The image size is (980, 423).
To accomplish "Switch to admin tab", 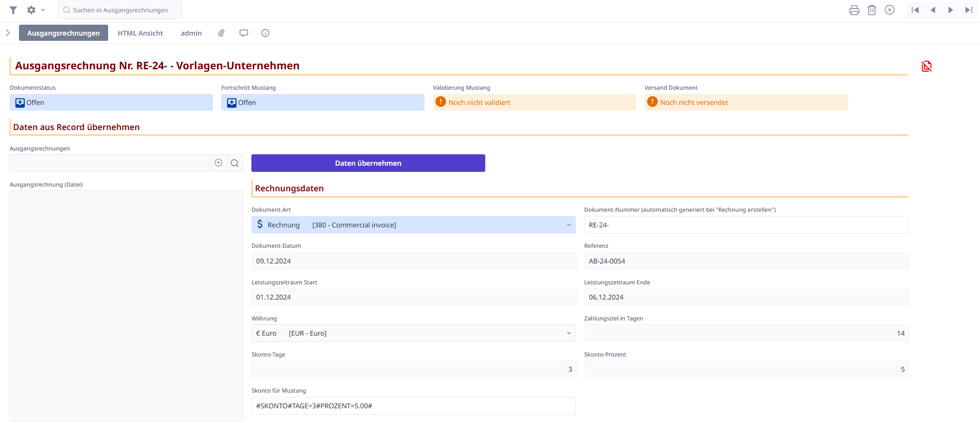I will coord(191,33).
